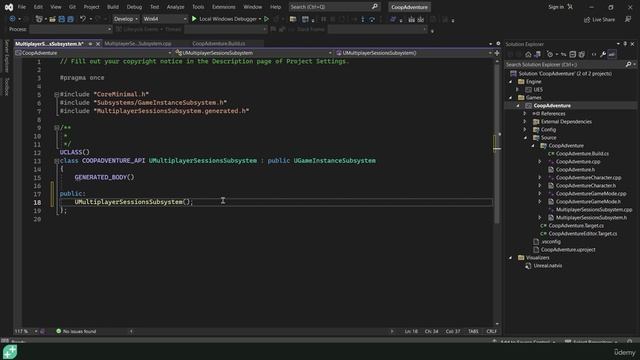Screen dimensions: 640x360
Task: Open the Edit menu
Action: pos(38,7)
